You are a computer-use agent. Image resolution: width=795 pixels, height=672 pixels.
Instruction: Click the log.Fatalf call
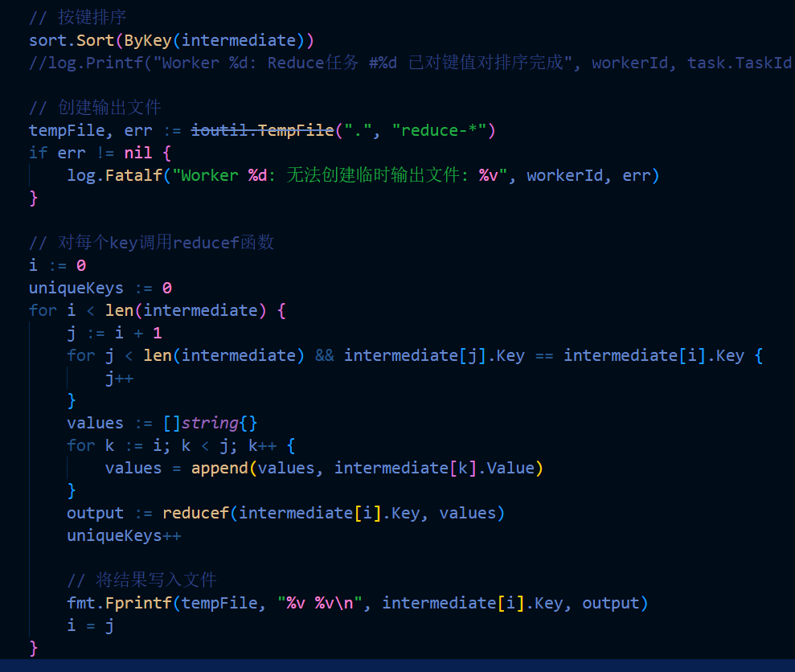[x=363, y=175]
